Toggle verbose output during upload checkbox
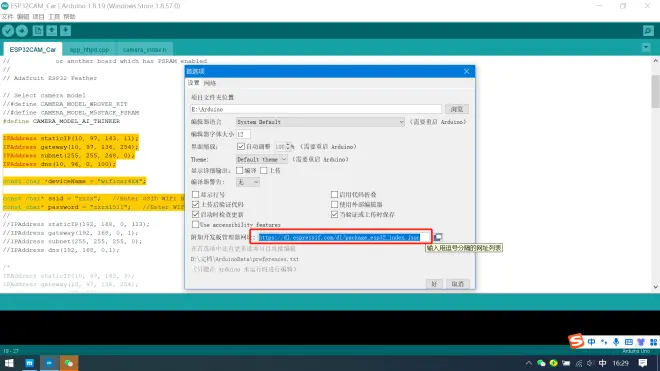Screen dimensions: 660x371 coord(263,171)
